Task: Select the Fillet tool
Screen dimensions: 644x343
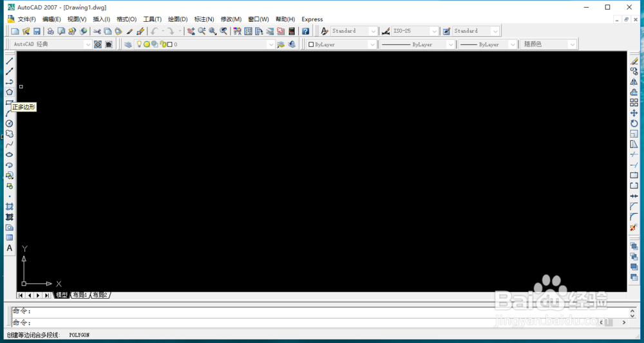Action: tap(634, 217)
